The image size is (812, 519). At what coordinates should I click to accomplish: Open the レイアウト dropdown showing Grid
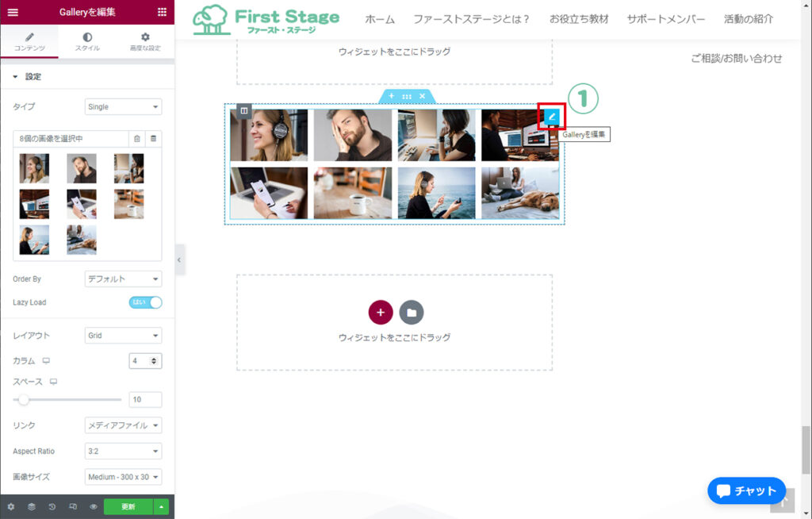123,336
